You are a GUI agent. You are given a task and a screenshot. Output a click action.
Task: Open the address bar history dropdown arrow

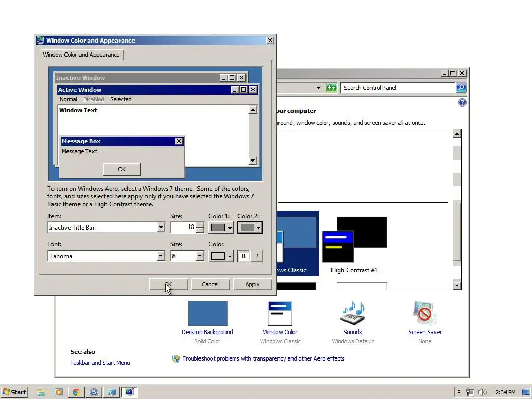[318, 88]
